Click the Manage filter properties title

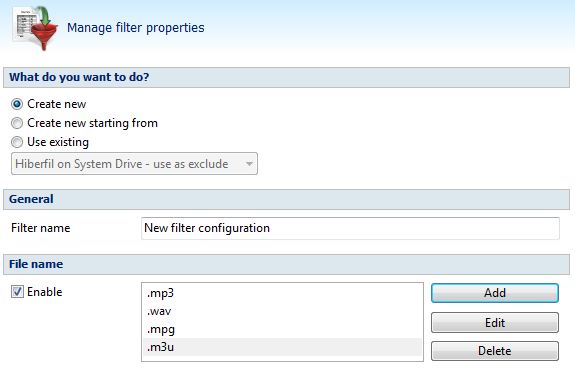136,28
